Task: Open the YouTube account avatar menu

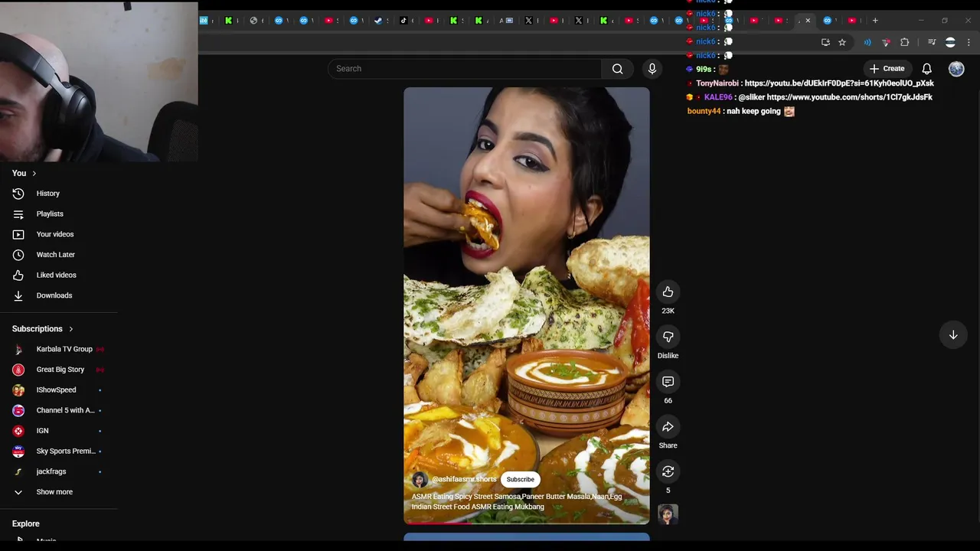Action: pyautogui.click(x=956, y=69)
